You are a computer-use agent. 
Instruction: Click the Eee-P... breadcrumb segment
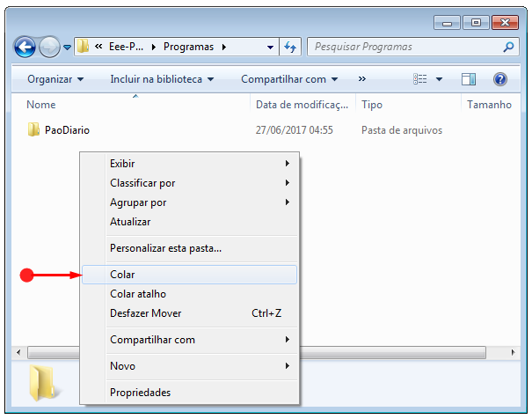pyautogui.click(x=126, y=47)
